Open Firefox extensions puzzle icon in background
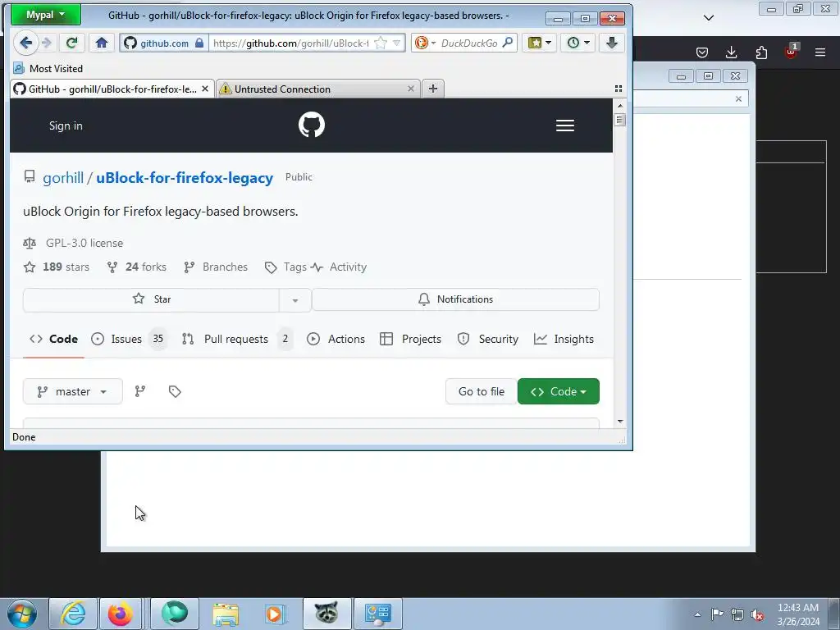840x630 pixels. click(761, 52)
